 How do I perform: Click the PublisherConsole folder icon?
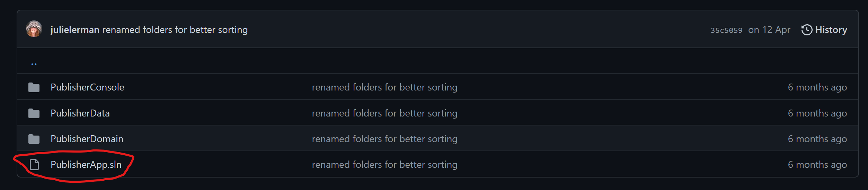pyautogui.click(x=34, y=87)
